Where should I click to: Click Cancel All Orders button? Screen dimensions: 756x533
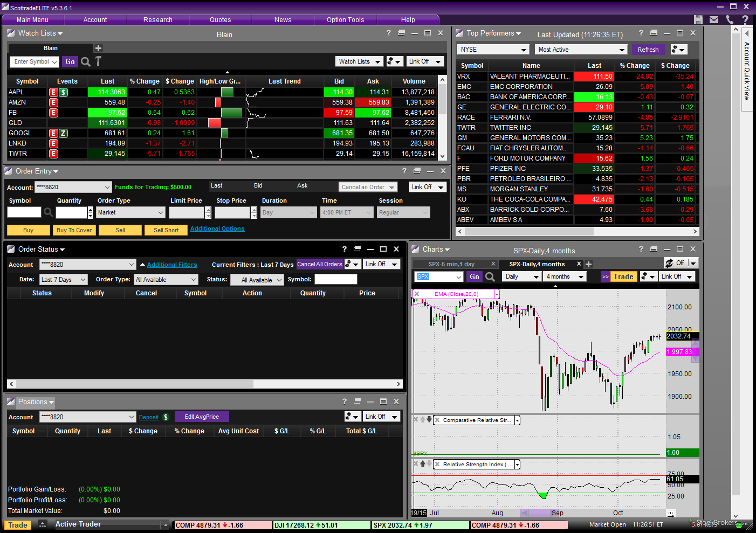[320, 264]
